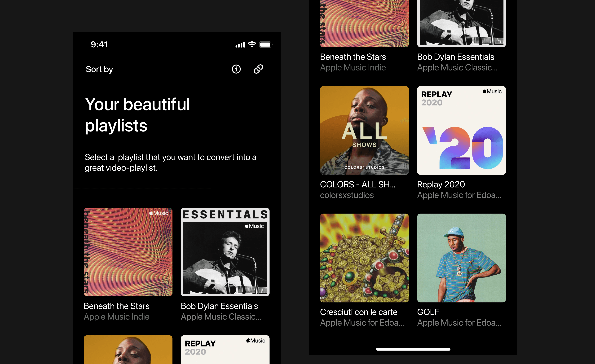Screen dimensions: 595x364
Task: Tap the 9:41 status bar clock
Action: pyautogui.click(x=99, y=45)
